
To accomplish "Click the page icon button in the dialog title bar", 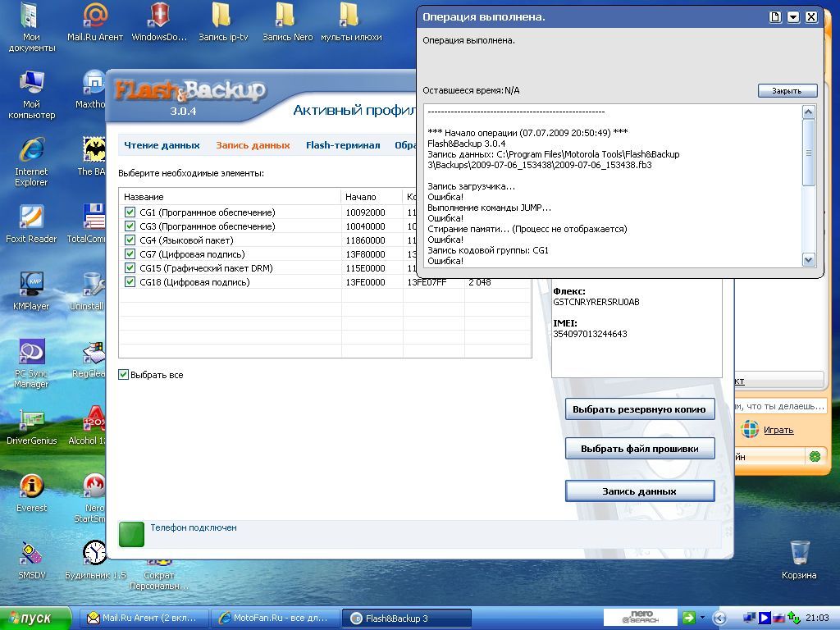I will [775, 17].
